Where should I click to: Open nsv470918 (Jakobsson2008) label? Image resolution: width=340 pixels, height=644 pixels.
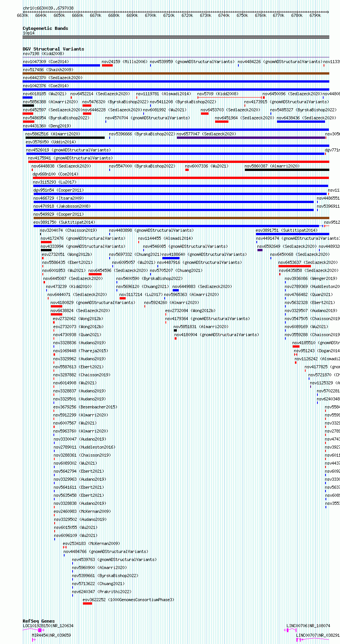(x=62, y=206)
